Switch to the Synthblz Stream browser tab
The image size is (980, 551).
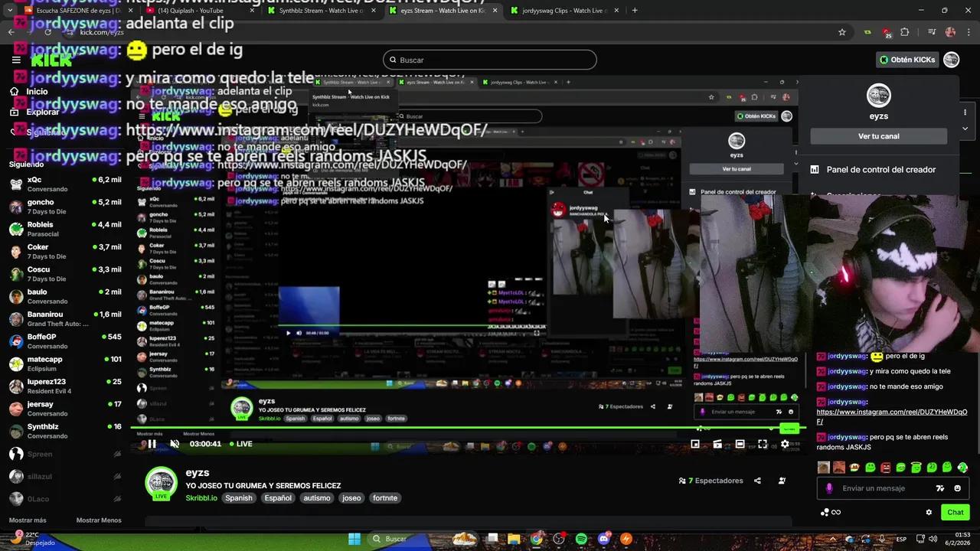point(322,11)
